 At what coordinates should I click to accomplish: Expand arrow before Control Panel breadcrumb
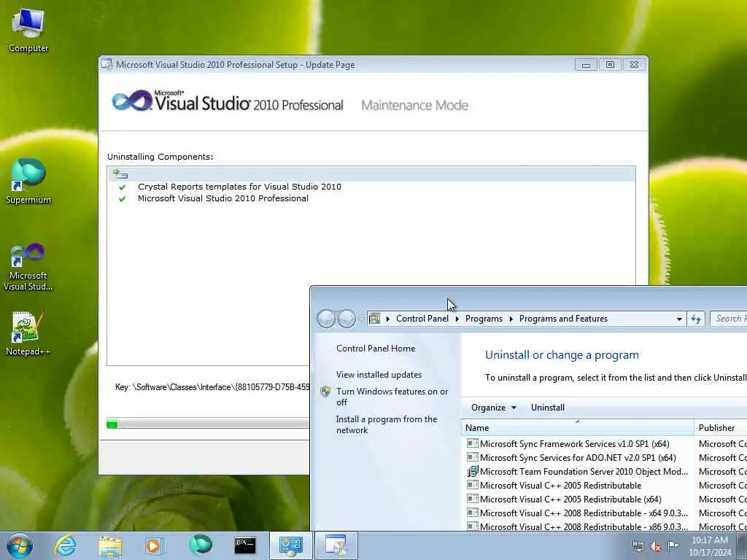tap(388, 319)
